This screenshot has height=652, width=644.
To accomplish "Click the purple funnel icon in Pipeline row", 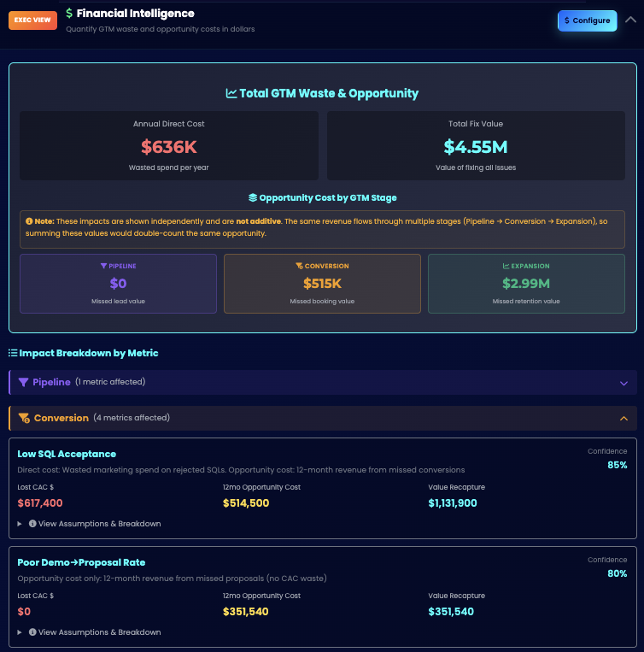I will [24, 382].
